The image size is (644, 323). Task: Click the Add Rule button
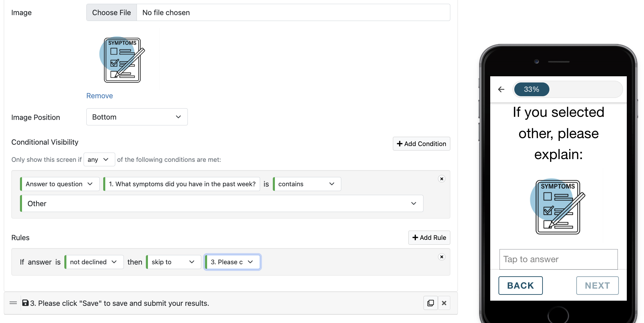(x=429, y=237)
